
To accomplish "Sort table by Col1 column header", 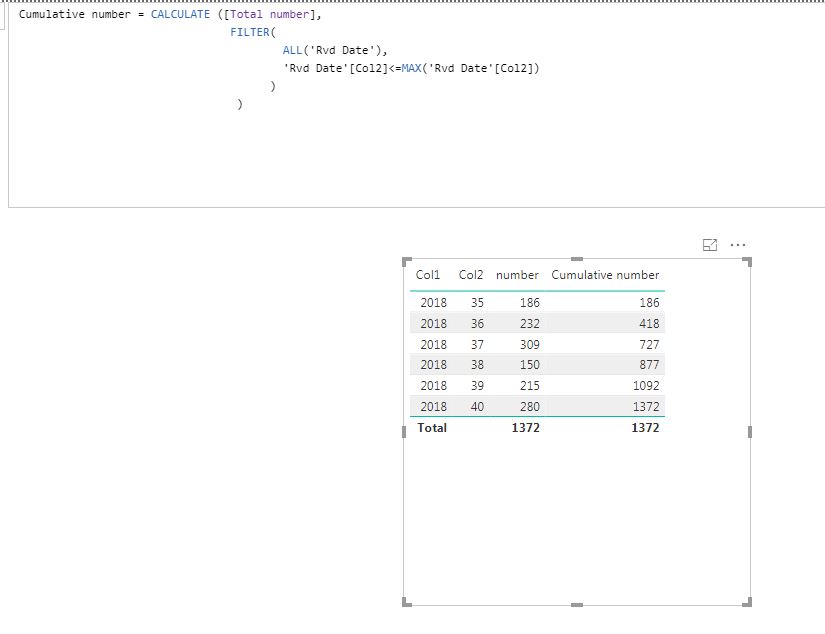I will (x=427, y=275).
